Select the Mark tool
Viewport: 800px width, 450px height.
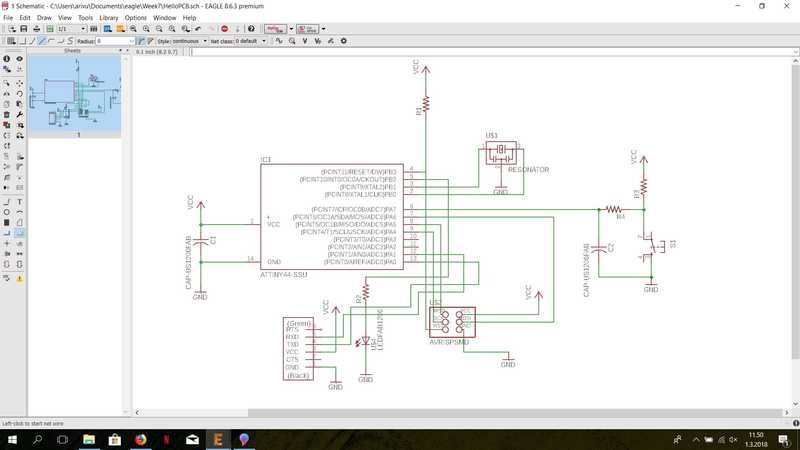tap(19, 69)
